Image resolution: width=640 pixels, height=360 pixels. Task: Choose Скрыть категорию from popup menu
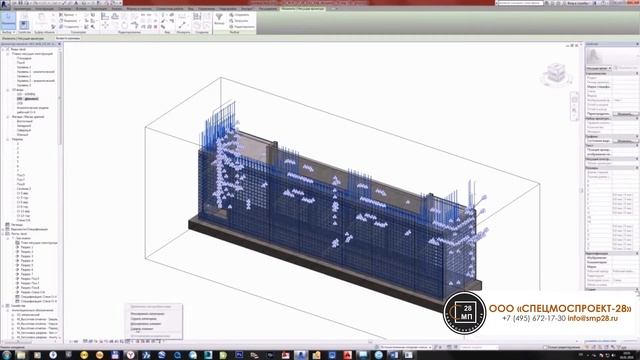click(x=144, y=319)
